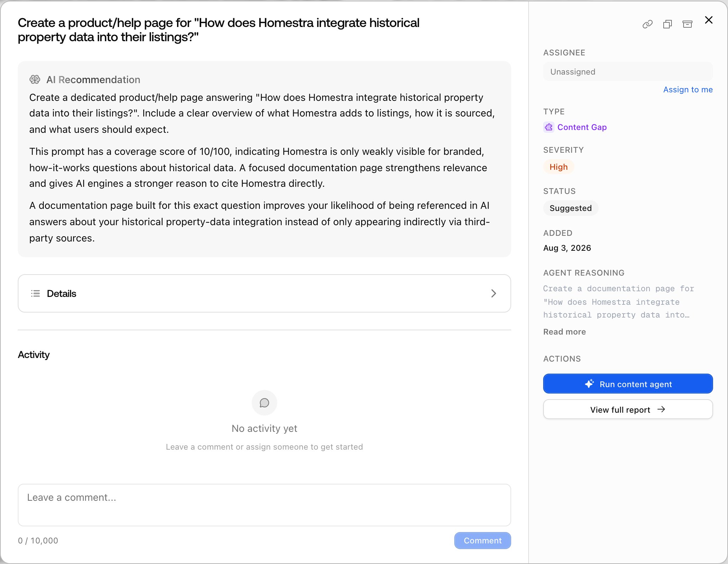Click the Aug 3, 2026 added date

tap(567, 248)
